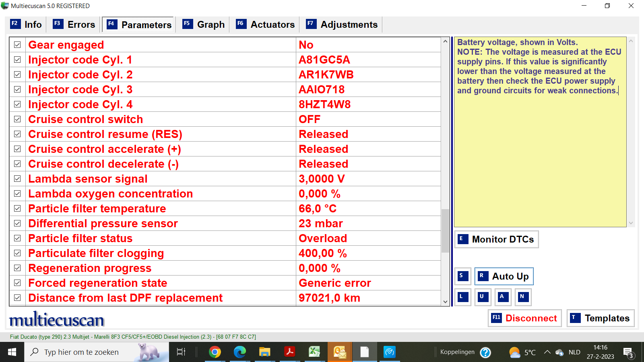Click the S shortcut icon button

pyautogui.click(x=463, y=276)
